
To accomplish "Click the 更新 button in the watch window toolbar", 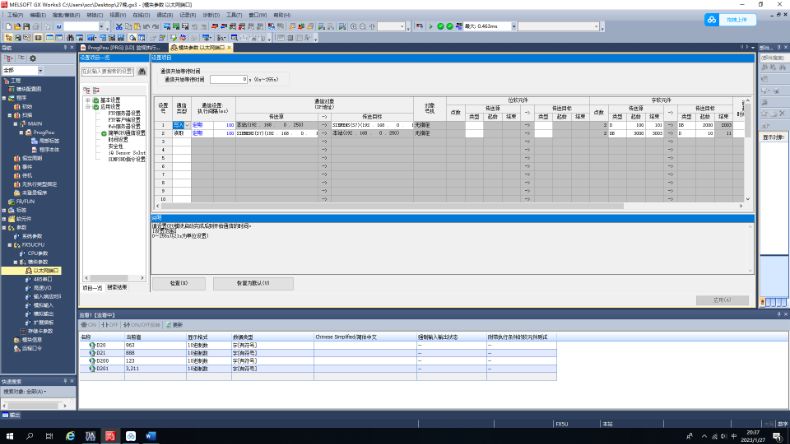I will 174,325.
